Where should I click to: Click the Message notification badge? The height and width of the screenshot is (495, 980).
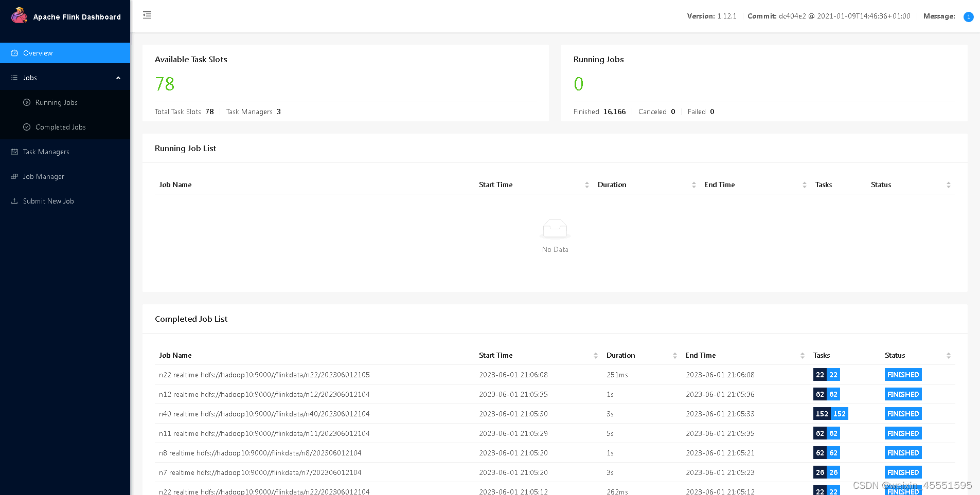(968, 16)
